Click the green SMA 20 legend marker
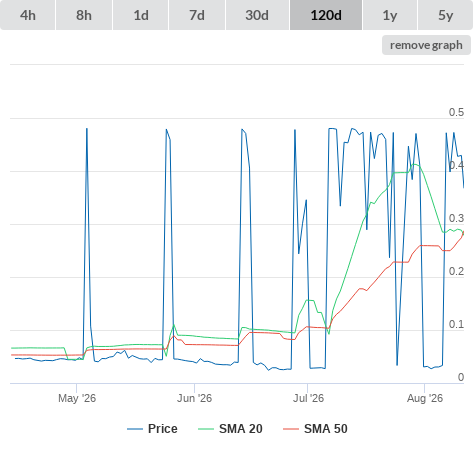The height and width of the screenshot is (455, 474). [206, 429]
